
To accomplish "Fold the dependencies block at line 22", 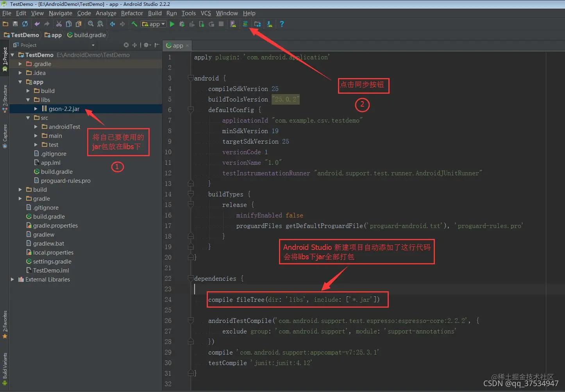I will click(x=191, y=278).
